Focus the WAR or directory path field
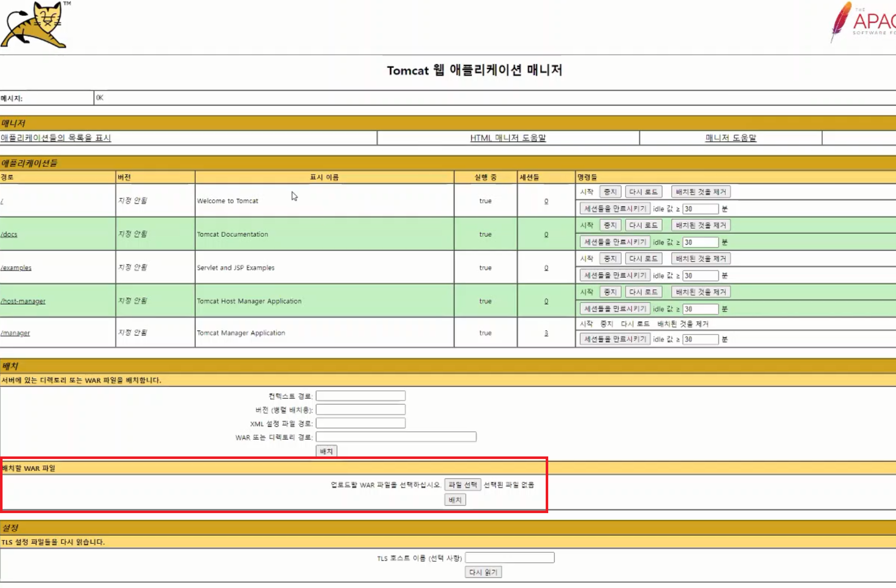 pyautogui.click(x=396, y=437)
